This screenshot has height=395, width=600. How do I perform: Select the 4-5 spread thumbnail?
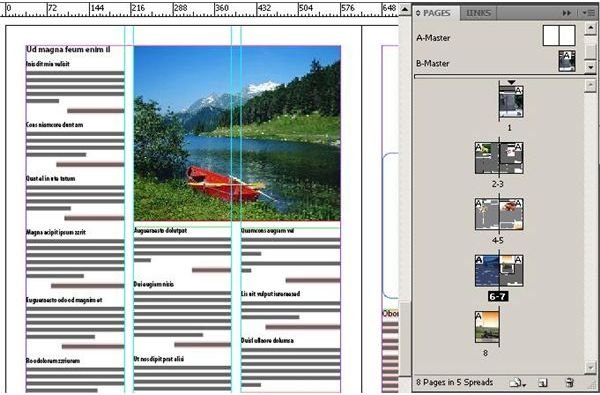pos(499,214)
